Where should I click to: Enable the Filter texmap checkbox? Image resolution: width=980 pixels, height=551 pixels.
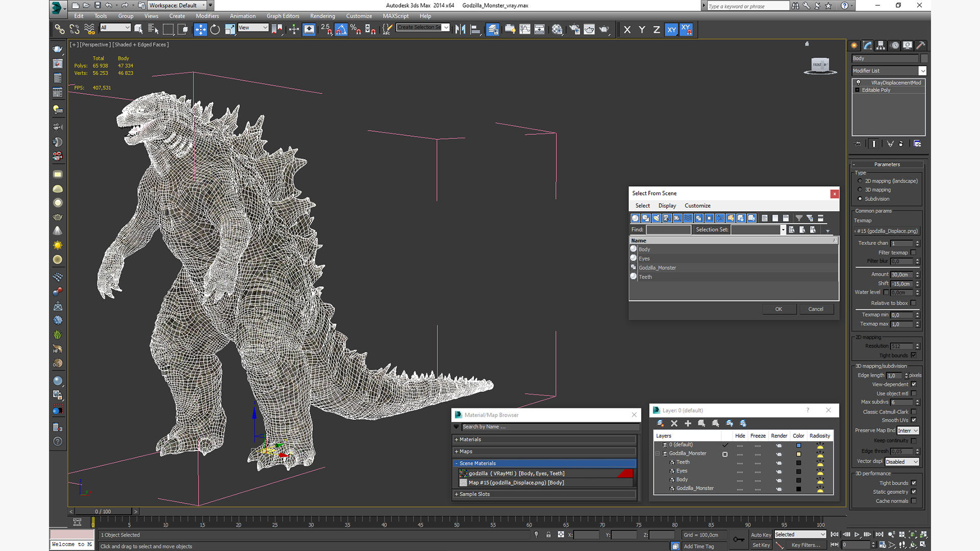coord(914,253)
